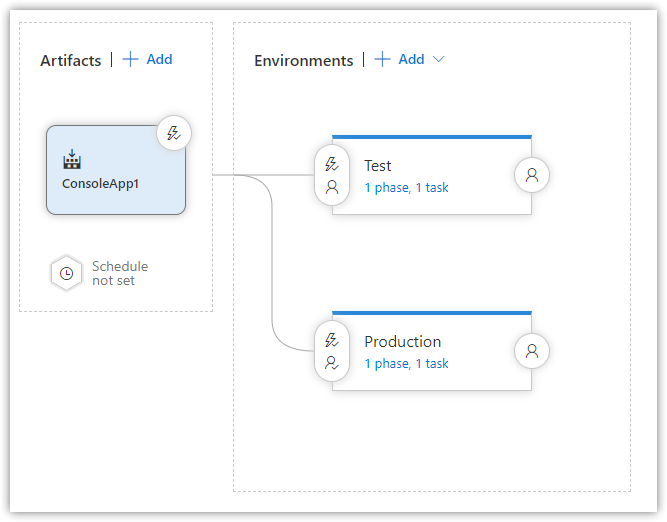Click the Schedule not set label
The height and width of the screenshot is (522, 667).
[x=120, y=274]
